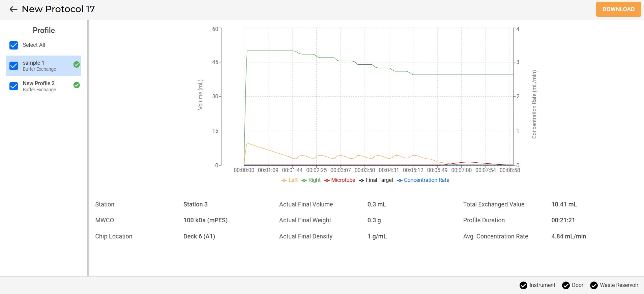Click the 00:04:31 time axis label
The image size is (644, 294).
[389, 170]
